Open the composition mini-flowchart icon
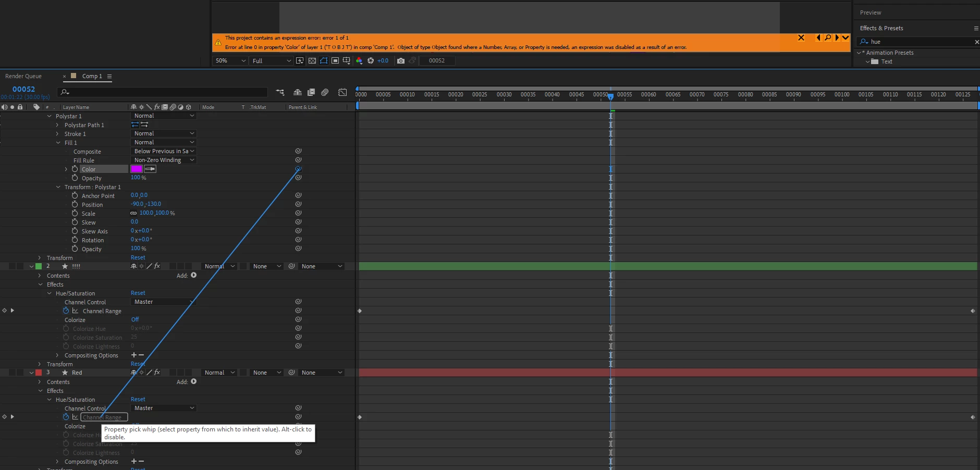Viewport: 980px width, 470px height. (x=280, y=92)
